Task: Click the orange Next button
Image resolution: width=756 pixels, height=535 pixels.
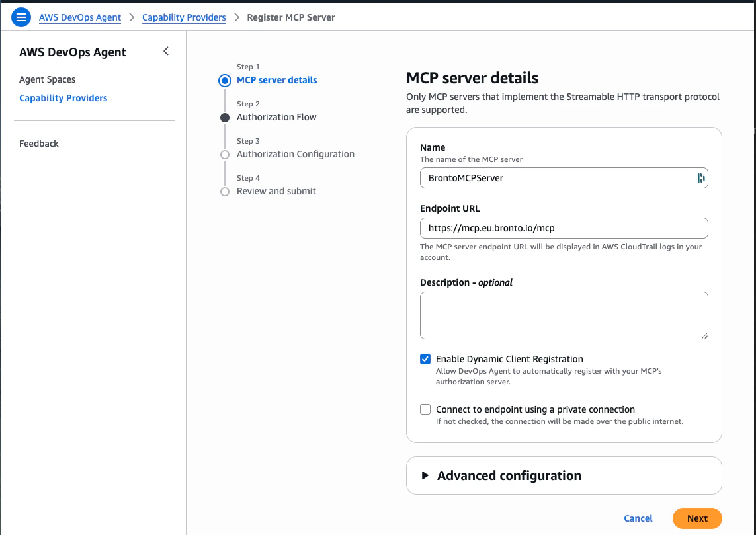Action: point(697,518)
